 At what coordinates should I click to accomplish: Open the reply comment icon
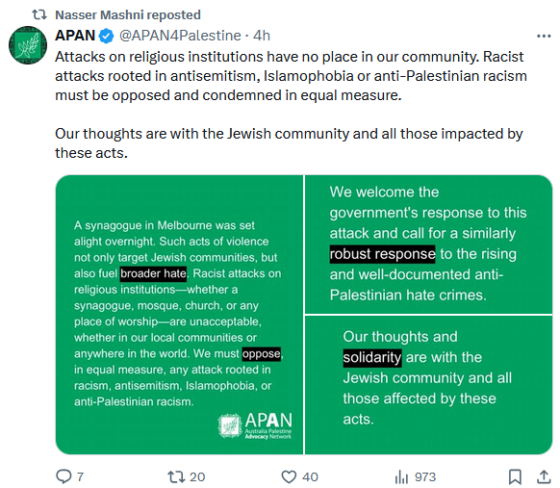point(64,476)
